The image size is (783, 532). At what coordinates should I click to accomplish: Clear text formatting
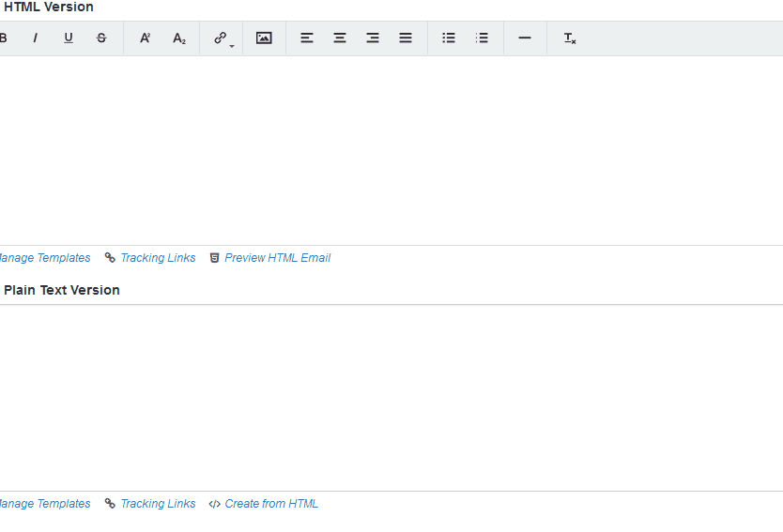pos(569,38)
